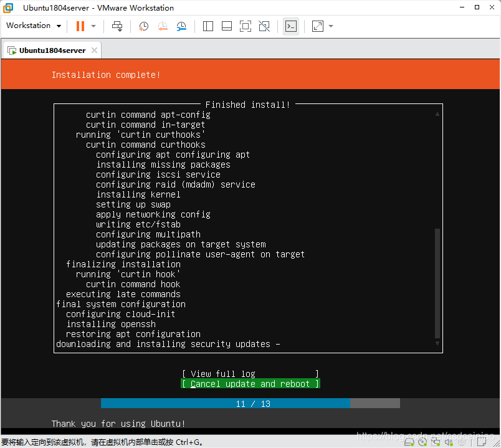The image size is (501, 448).
Task: Click the 'configuring iscsi service' log line
Action: pos(158,174)
